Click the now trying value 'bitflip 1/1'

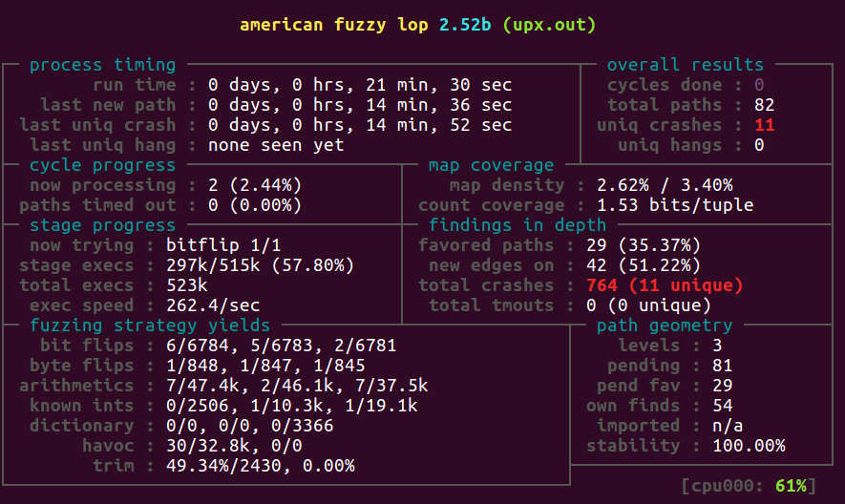(223, 245)
